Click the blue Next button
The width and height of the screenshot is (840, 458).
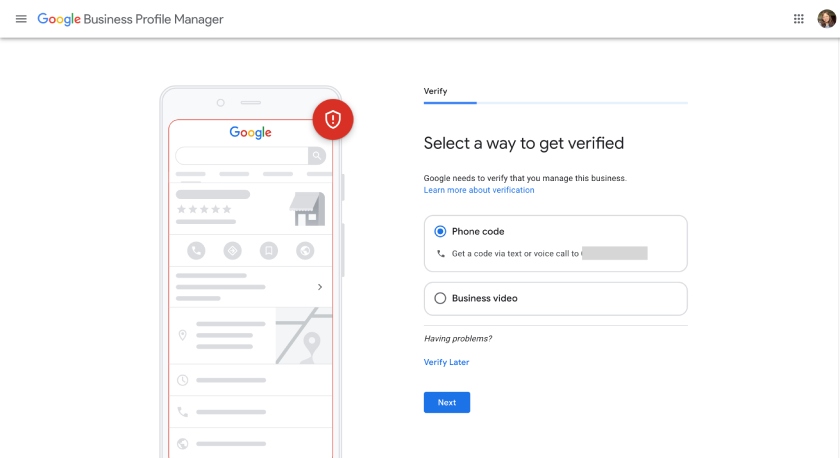pos(447,402)
